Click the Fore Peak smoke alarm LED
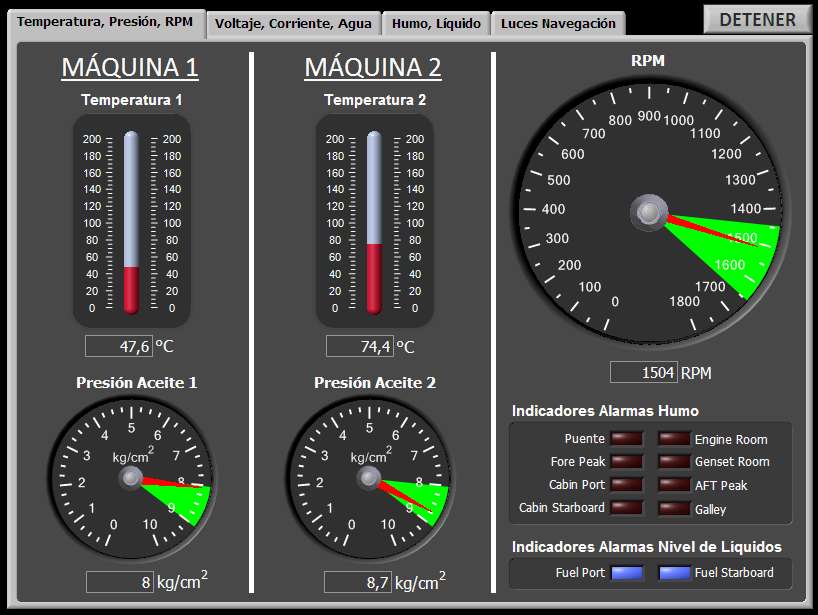The height and width of the screenshot is (615, 818). 627,461
